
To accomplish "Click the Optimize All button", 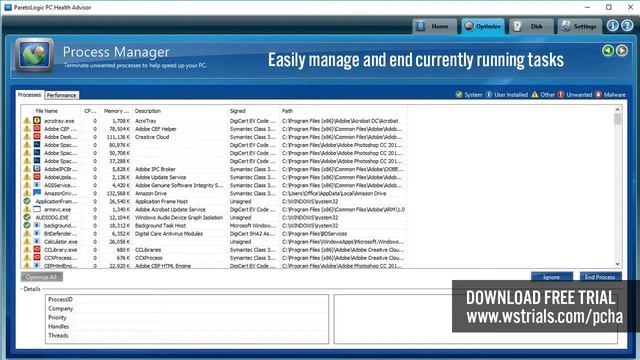I will pyautogui.click(x=42, y=277).
